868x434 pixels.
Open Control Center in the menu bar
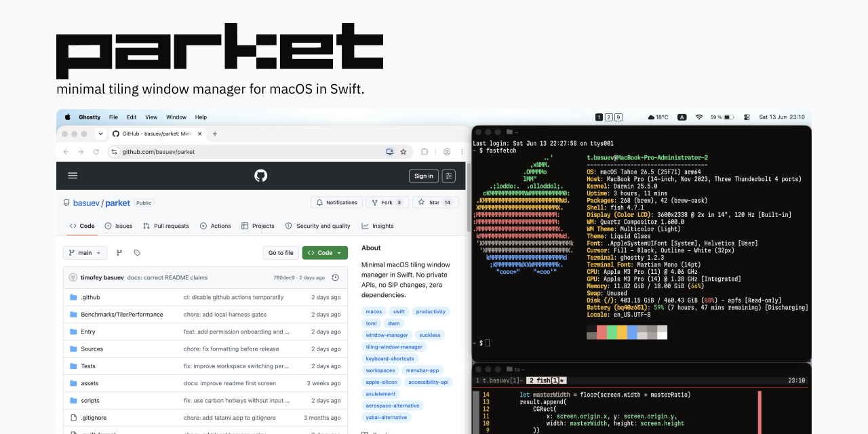[x=747, y=117]
